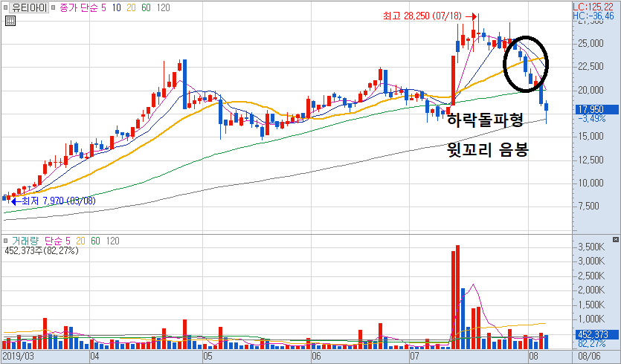Click the small square before 종가 단순
Screen dimensions: 621x364
coord(54,7)
